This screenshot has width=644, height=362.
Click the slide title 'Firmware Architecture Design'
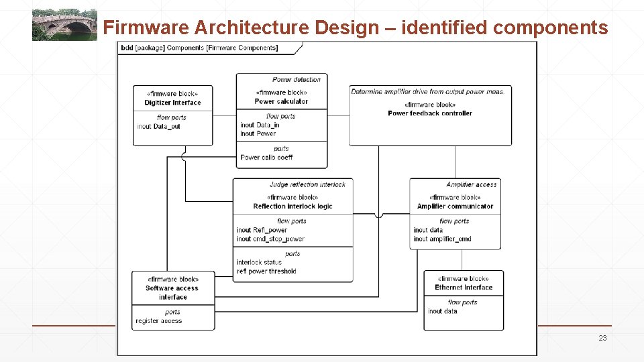click(x=241, y=27)
